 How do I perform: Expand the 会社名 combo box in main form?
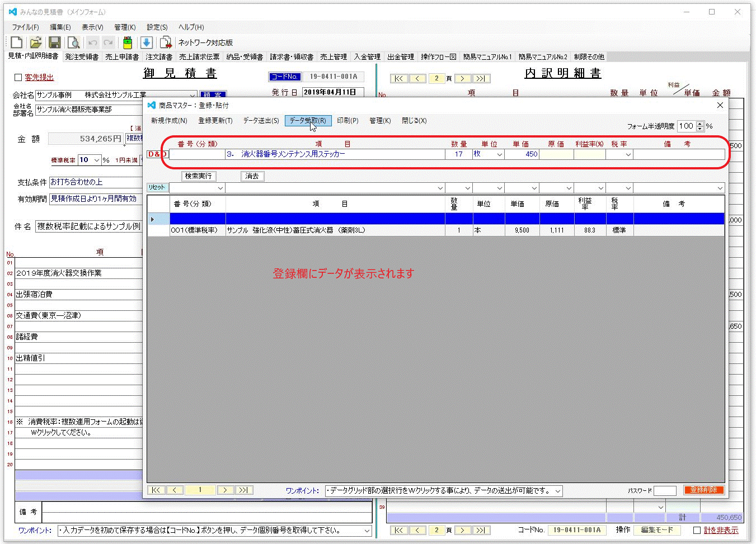point(192,95)
